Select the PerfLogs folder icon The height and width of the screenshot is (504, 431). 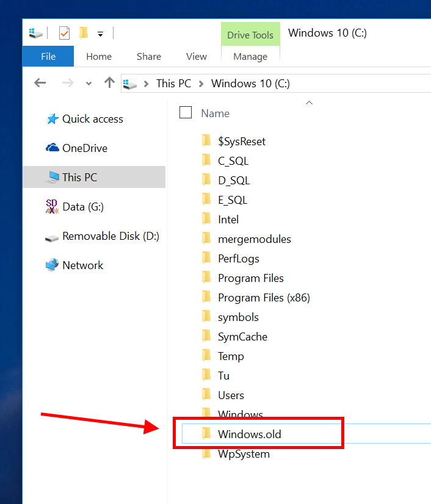pos(206,257)
